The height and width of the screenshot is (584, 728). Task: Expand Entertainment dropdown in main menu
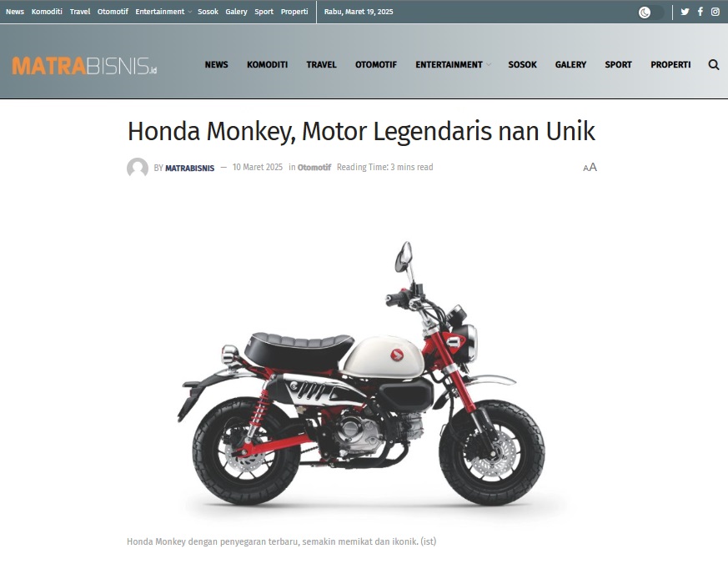click(x=453, y=64)
